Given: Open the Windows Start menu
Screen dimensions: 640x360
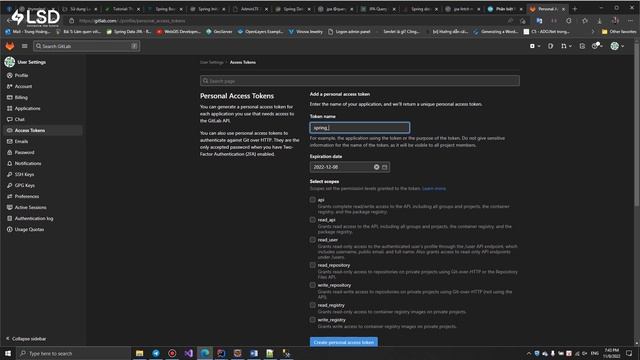Looking at the screenshot, I should (8, 353).
